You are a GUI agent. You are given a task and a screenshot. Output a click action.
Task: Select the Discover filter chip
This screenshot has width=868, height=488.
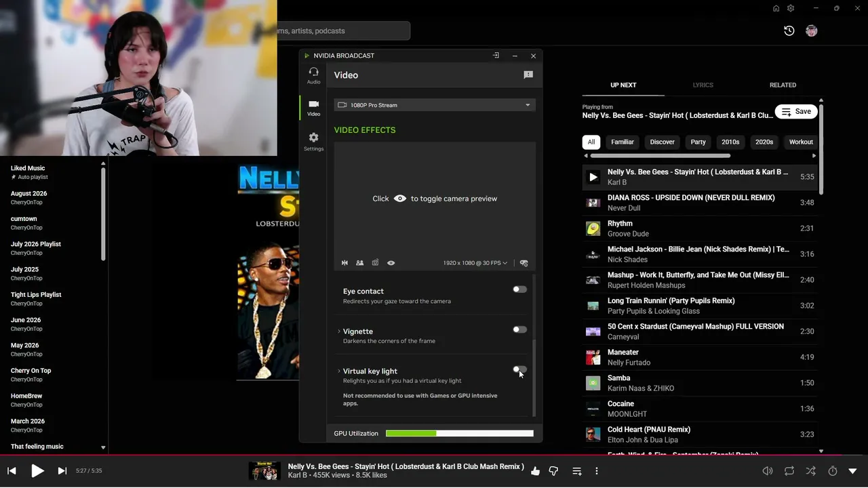(663, 142)
